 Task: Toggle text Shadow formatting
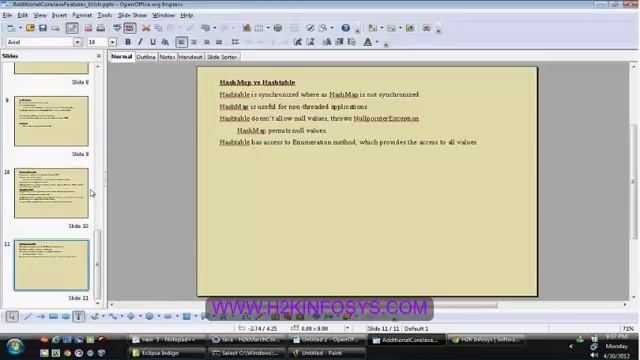tap(165, 42)
